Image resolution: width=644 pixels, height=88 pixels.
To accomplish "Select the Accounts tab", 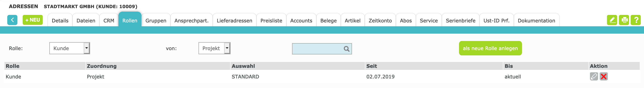I will point(301,21).
